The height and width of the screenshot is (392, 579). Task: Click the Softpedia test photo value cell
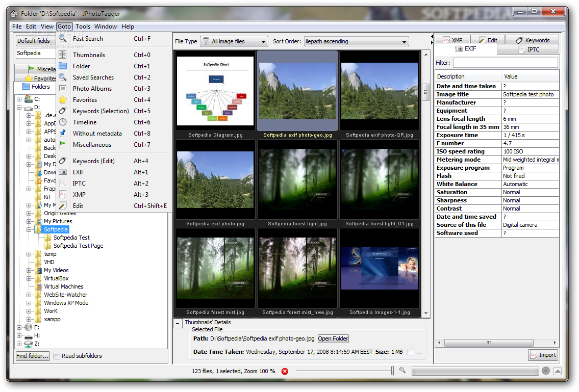[530, 94]
